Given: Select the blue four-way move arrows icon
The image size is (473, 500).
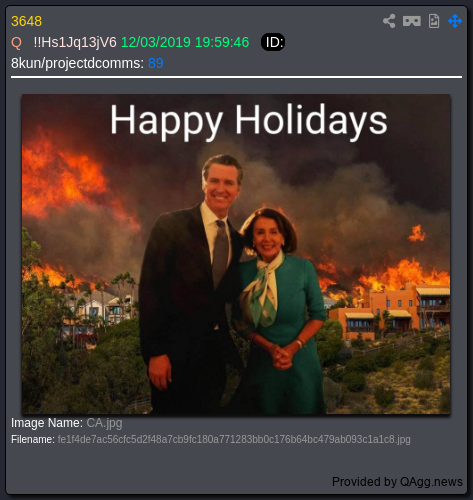Looking at the screenshot, I should [455, 21].
